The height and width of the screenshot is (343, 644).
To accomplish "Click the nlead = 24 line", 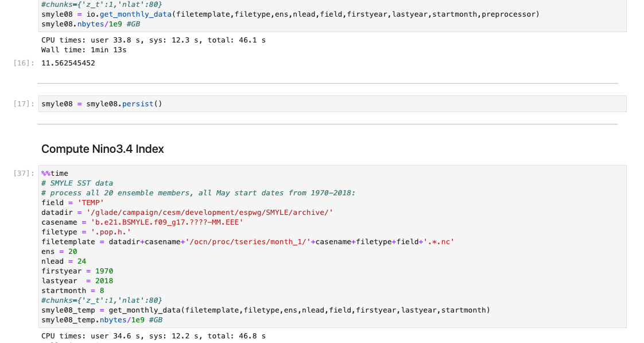I will [x=64, y=261].
